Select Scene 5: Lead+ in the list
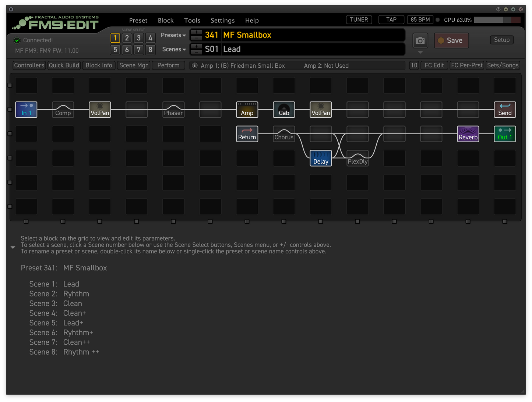The width and height of the screenshot is (532, 402). point(56,323)
